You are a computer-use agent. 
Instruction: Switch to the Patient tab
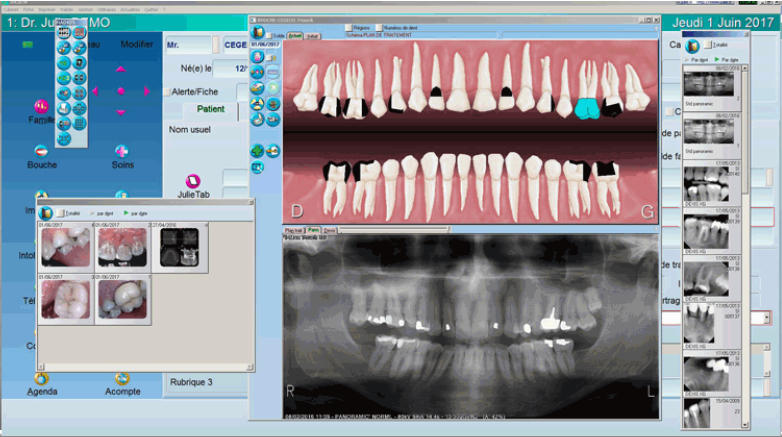click(x=210, y=109)
